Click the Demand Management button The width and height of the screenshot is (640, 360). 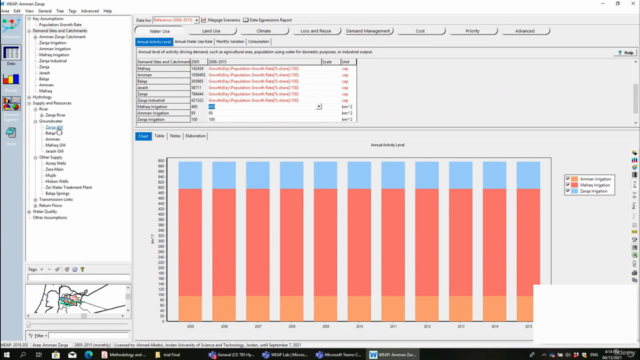pyautogui.click(x=368, y=31)
